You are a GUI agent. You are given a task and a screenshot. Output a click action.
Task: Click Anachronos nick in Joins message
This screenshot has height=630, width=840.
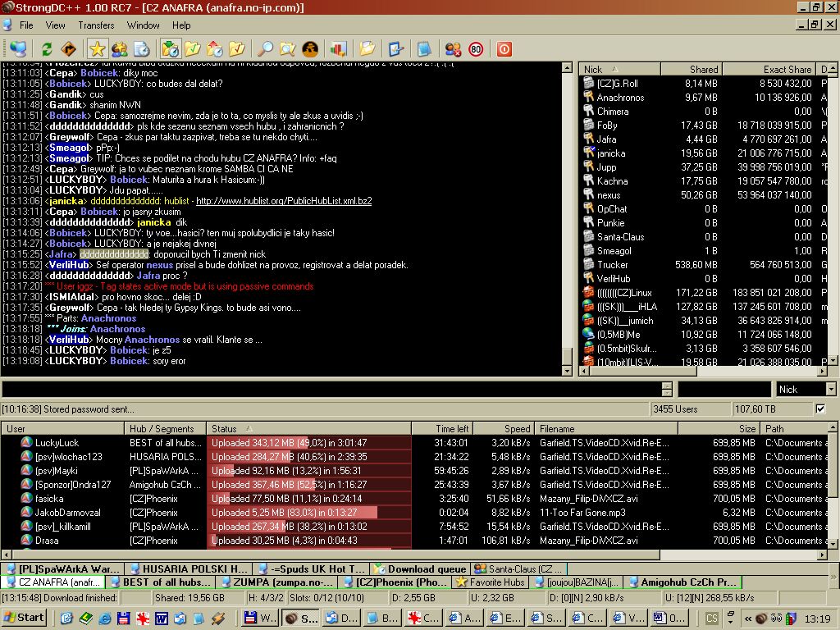click(117, 329)
